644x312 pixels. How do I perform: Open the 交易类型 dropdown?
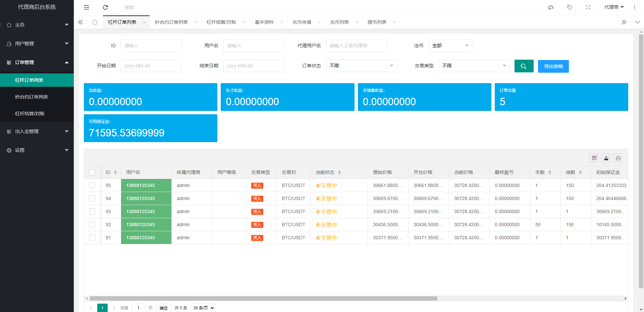pos(474,66)
